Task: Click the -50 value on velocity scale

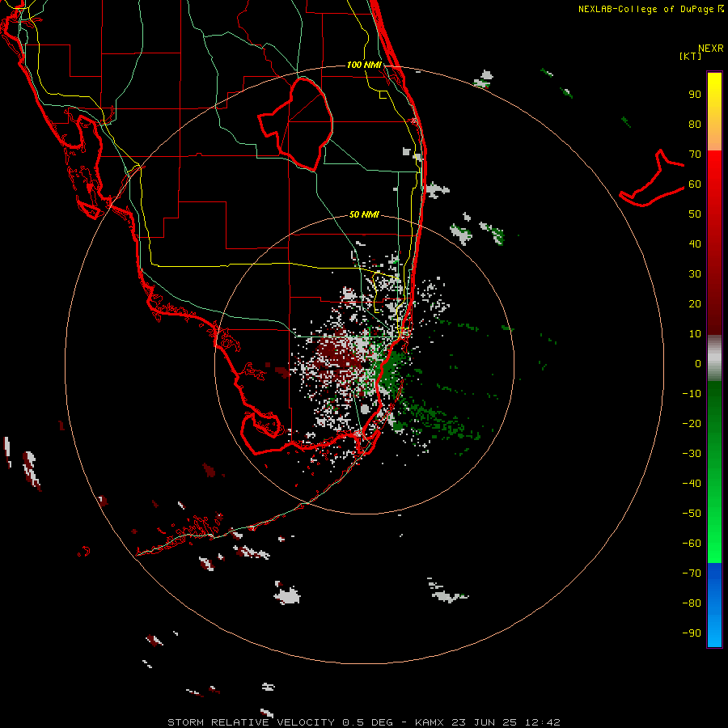Action: pyautogui.click(x=692, y=514)
